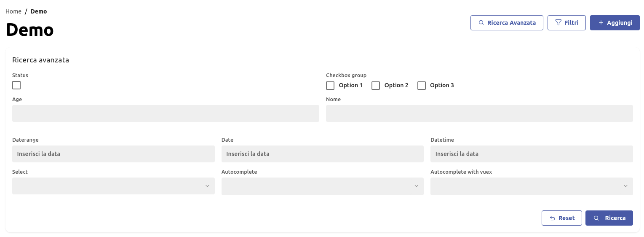
Task: Click the search icon on Ricerca button
Action: pyautogui.click(x=596, y=218)
